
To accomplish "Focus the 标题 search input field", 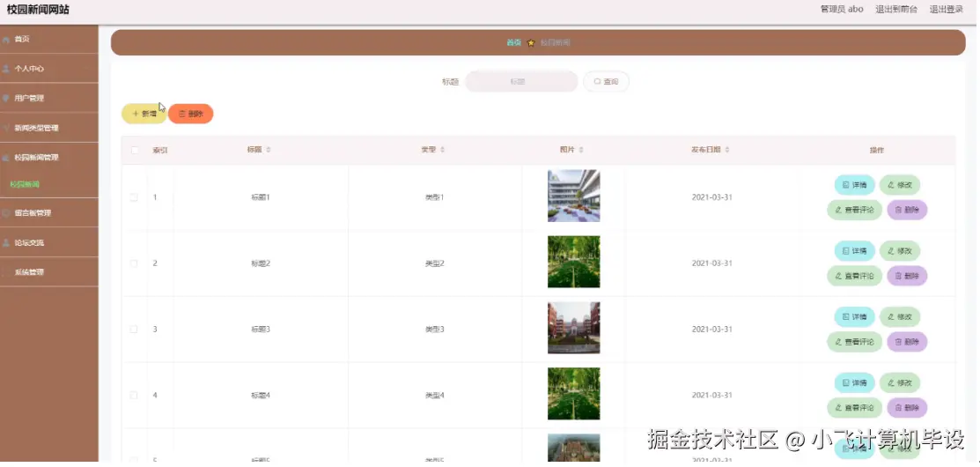I will coord(521,81).
